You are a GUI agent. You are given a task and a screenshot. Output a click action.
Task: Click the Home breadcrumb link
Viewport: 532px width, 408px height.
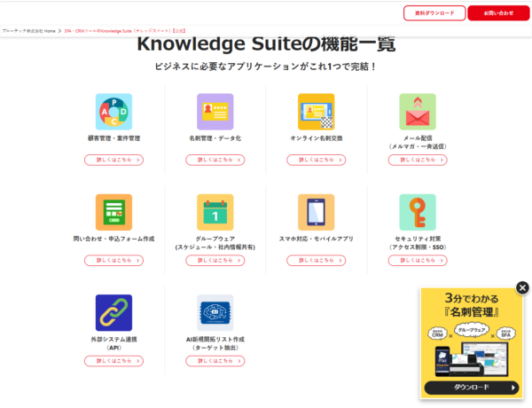click(28, 31)
